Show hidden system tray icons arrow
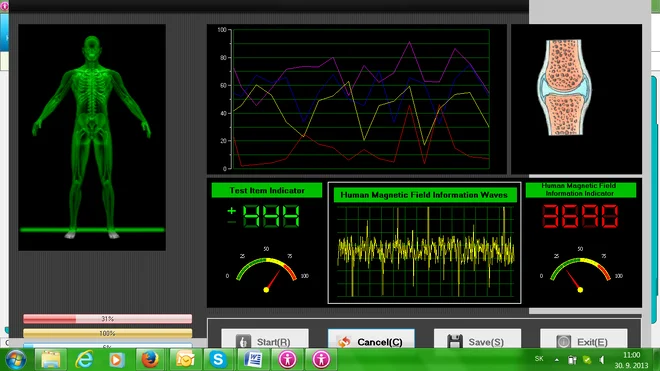The height and width of the screenshot is (371, 660). (x=557, y=360)
